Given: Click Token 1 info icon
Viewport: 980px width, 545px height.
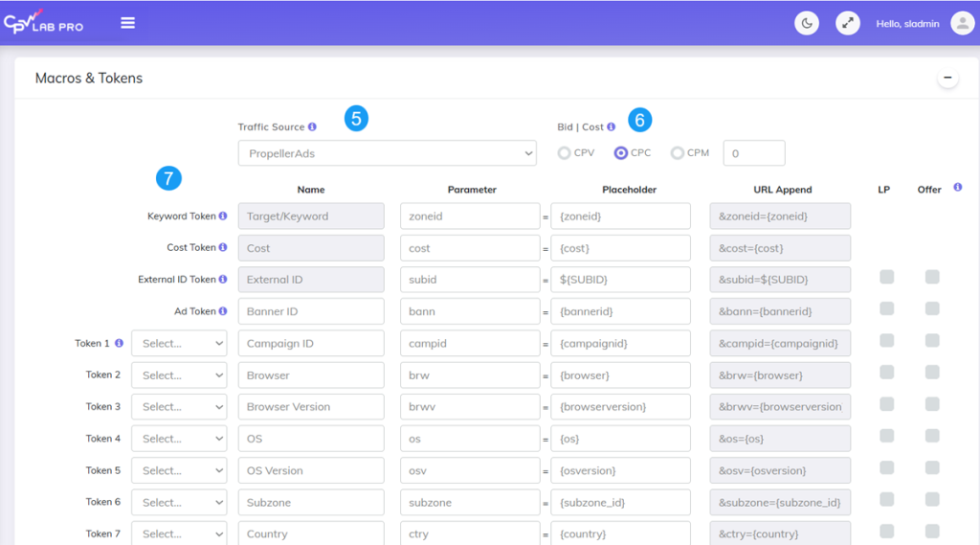Looking at the screenshot, I should pos(119,343).
